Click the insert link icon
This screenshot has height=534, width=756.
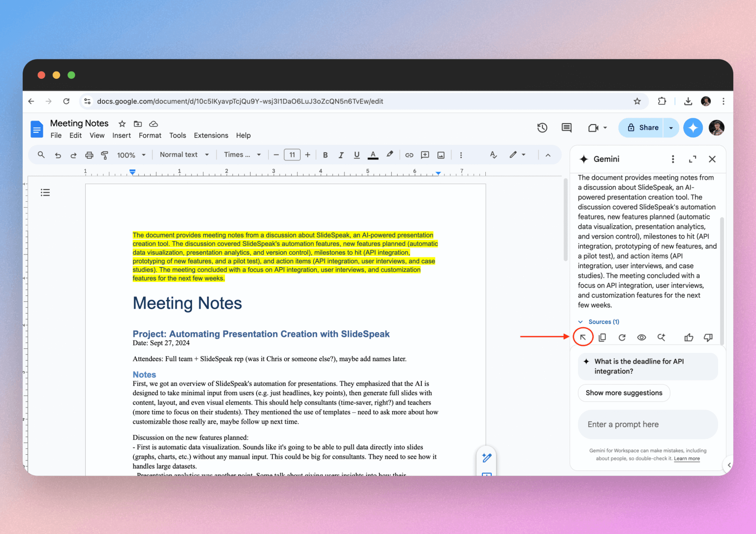[409, 155]
